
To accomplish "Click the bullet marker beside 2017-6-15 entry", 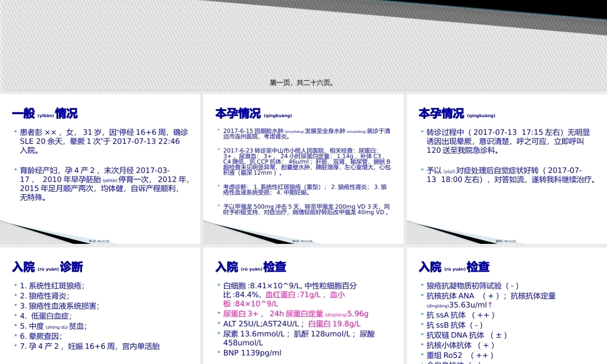I will [219, 130].
